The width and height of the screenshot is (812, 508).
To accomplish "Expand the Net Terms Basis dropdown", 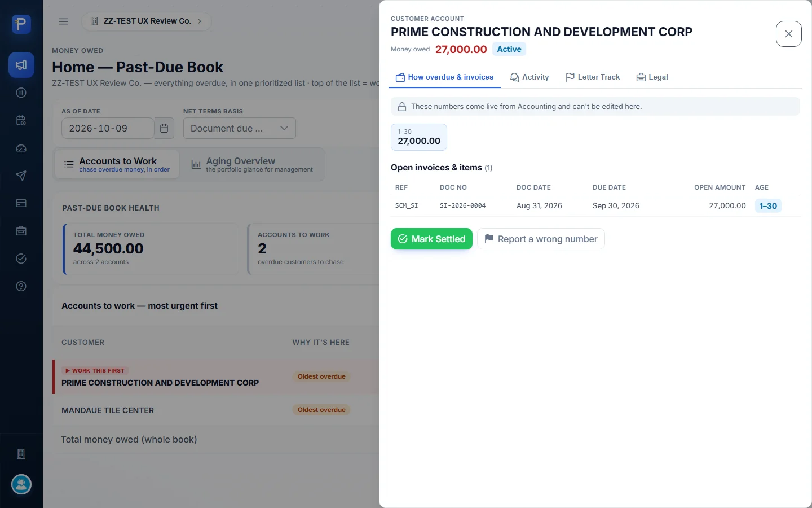I will pyautogui.click(x=240, y=128).
